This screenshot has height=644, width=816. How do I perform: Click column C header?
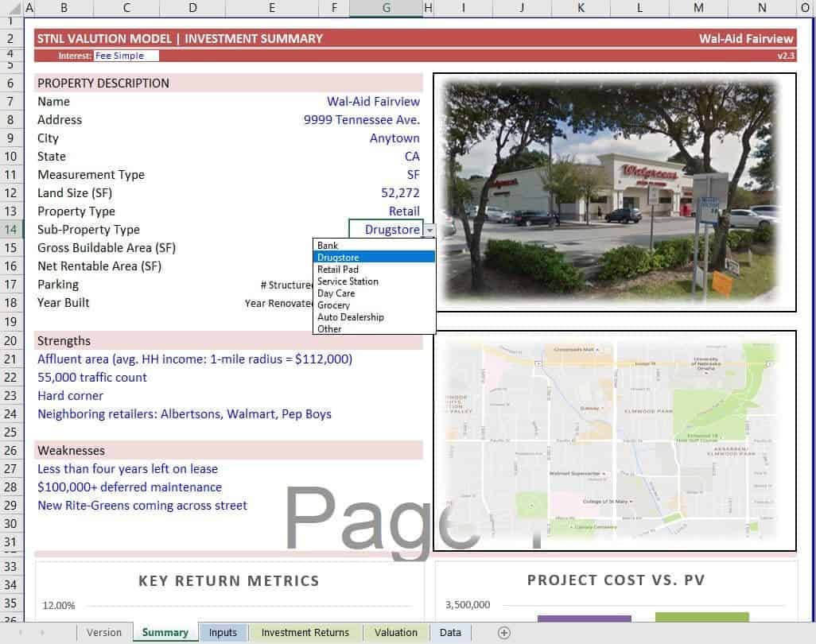(126, 8)
